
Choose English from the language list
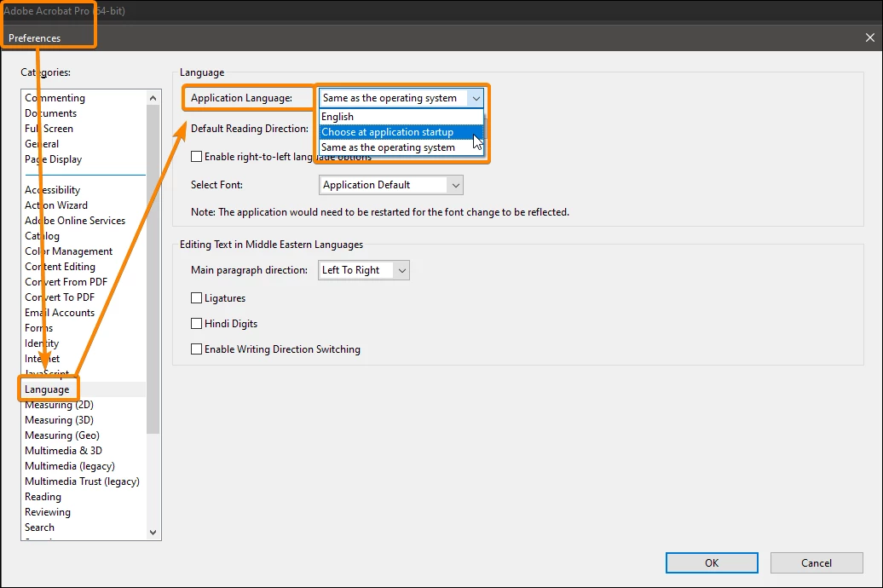[401, 117]
